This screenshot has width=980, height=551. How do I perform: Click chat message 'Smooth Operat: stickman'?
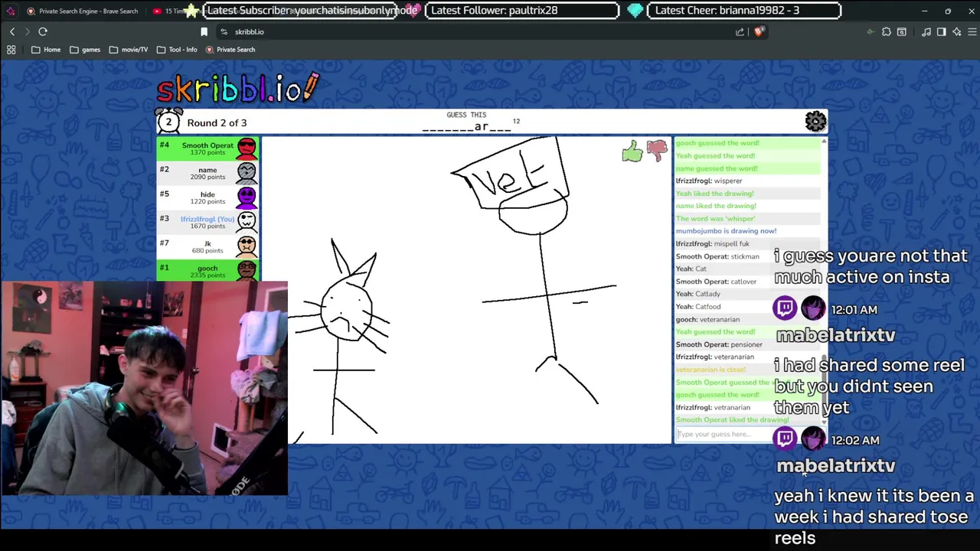[x=717, y=256]
